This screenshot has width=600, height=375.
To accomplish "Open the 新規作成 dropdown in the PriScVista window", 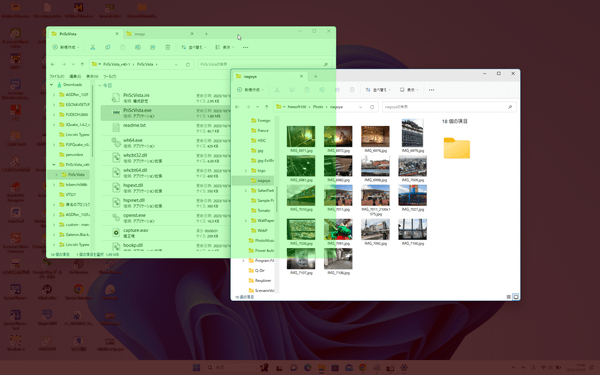I will [66, 47].
